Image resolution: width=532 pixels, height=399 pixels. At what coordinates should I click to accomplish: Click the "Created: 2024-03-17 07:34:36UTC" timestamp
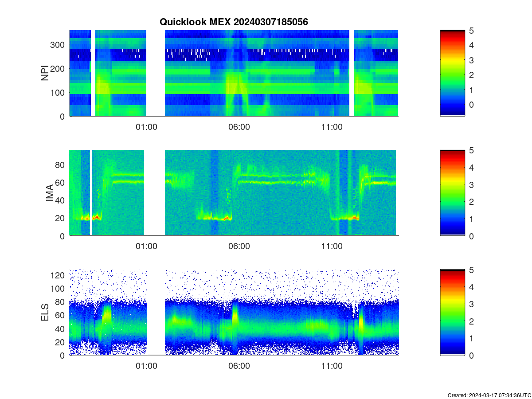pyautogui.click(x=489, y=395)
